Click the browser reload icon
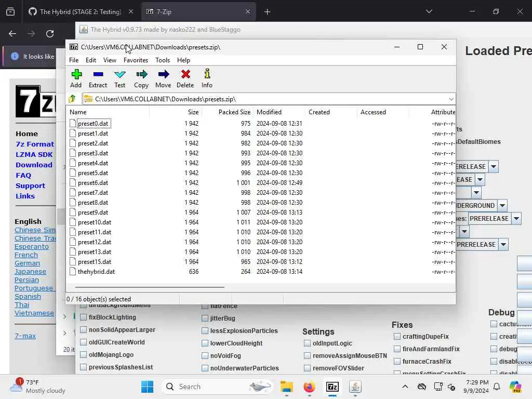 point(50,34)
